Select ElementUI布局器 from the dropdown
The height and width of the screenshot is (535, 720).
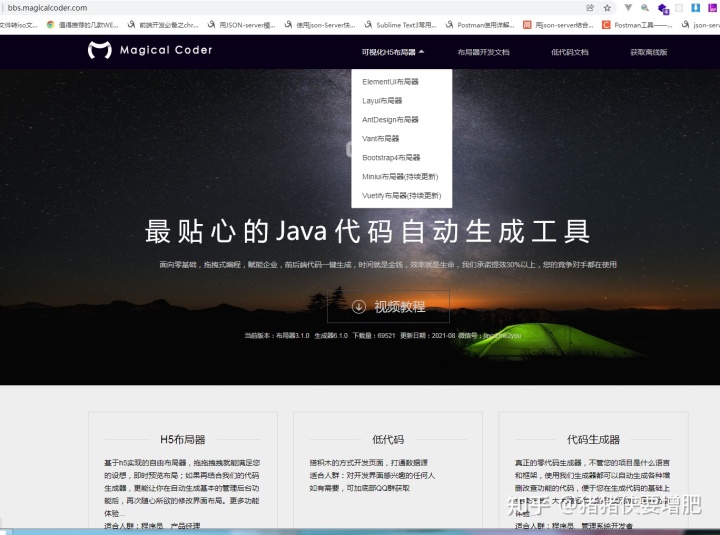(x=390, y=82)
